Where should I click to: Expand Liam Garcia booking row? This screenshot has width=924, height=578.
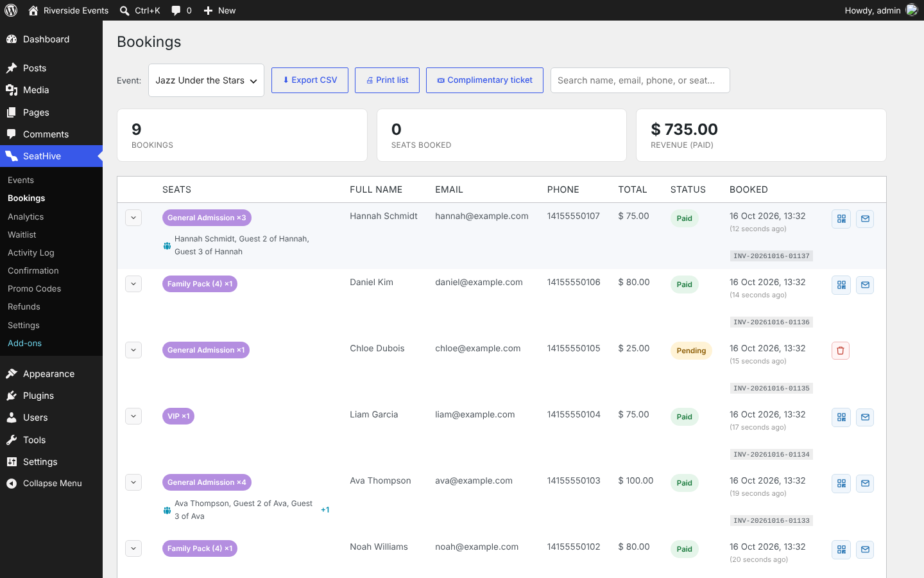click(x=133, y=416)
